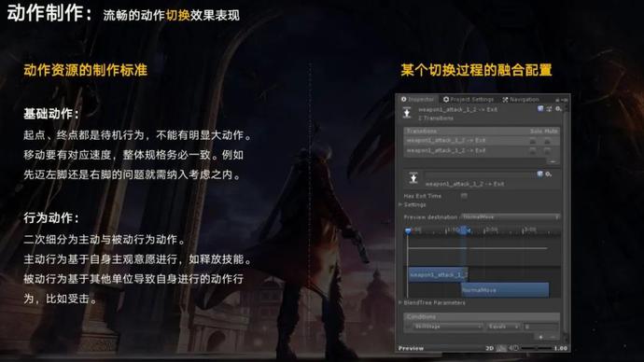This screenshot has height=362, width=644.
Task: Open the Preview destination dropdown
Action: pyautogui.click(x=511, y=216)
